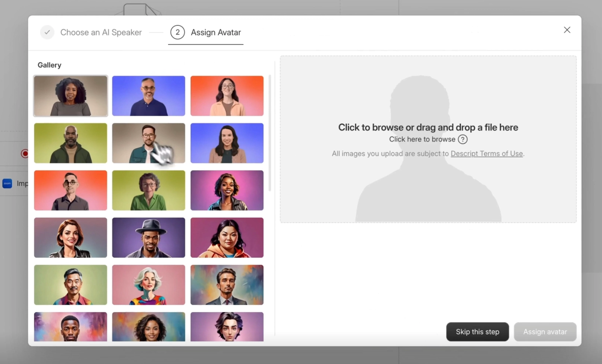Open the Descript Terms of Use link
Screen dimensions: 602x364
486,153
